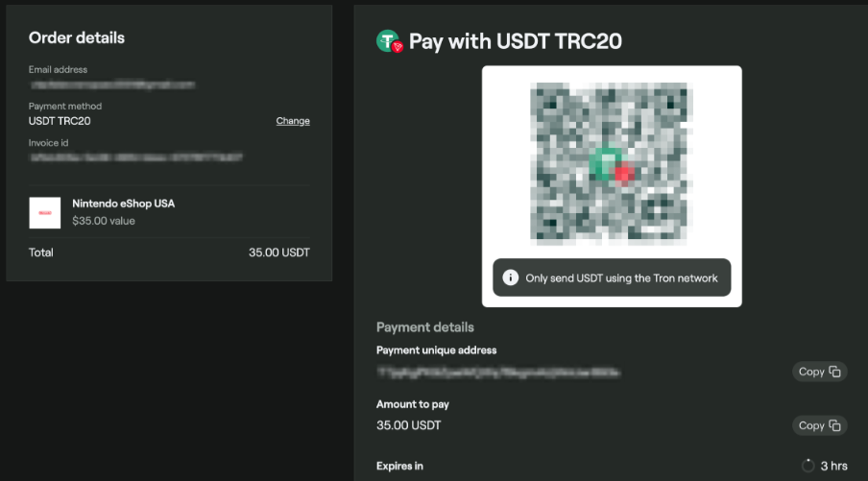Click the Nintendo eShop product thumbnail
The height and width of the screenshot is (481, 868).
coord(45,212)
